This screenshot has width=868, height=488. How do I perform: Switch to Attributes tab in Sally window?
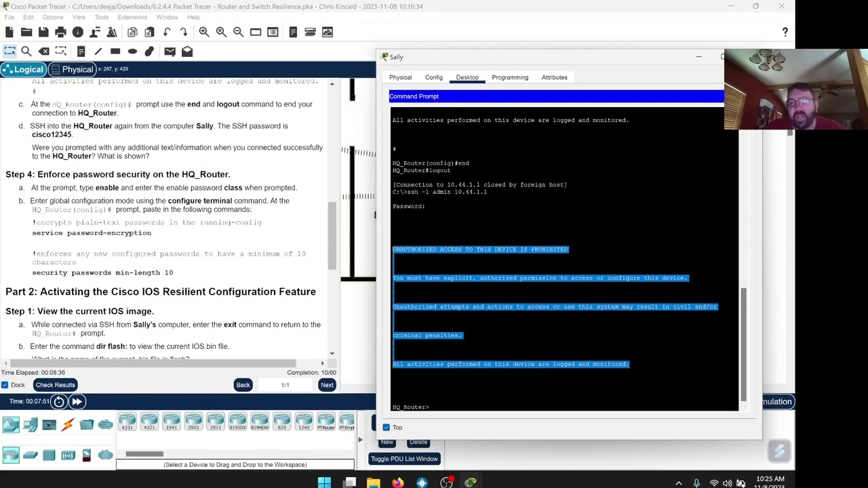pyautogui.click(x=554, y=77)
